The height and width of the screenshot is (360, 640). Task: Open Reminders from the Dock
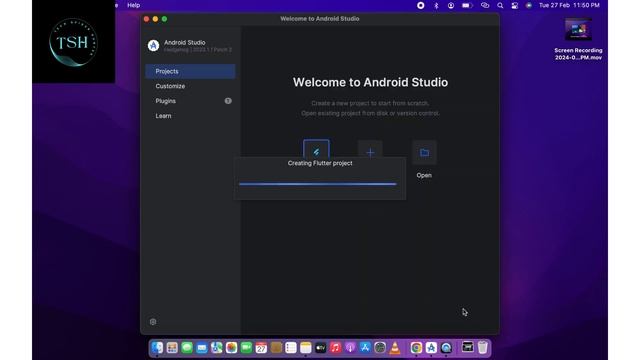[291, 348]
